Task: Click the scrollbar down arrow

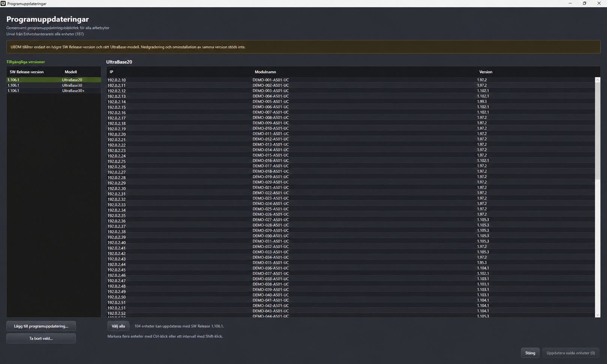Action: 598,315
